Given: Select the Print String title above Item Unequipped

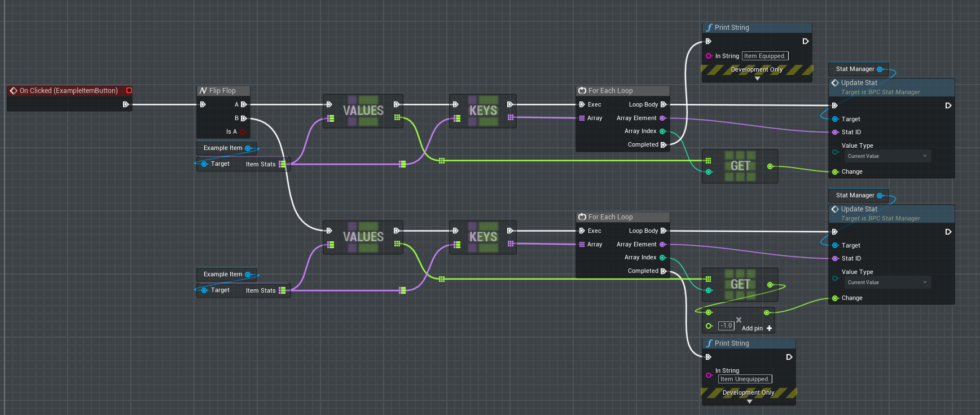Looking at the screenshot, I should coord(732,343).
